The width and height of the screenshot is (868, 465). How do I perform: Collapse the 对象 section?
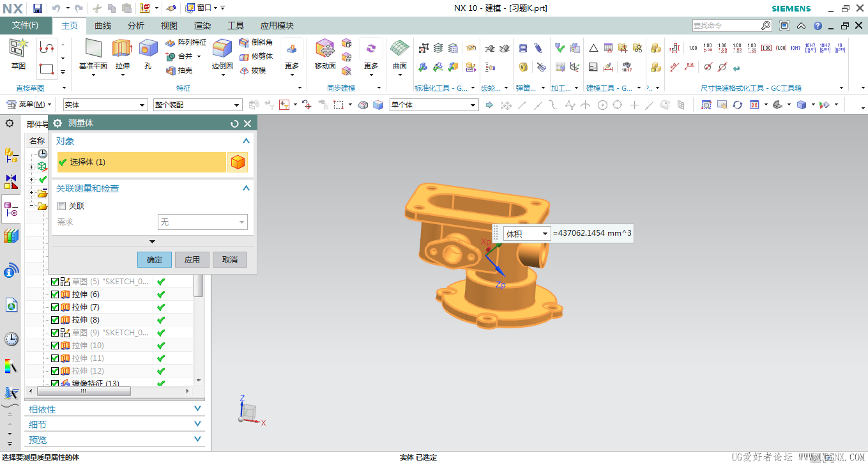coord(246,141)
